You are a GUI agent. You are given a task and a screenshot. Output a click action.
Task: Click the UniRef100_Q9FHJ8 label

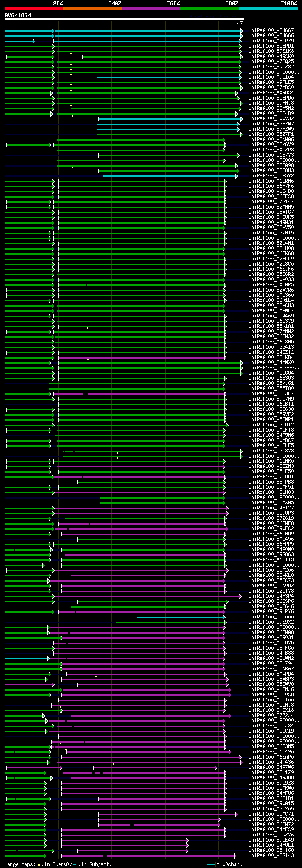click(x=271, y=103)
